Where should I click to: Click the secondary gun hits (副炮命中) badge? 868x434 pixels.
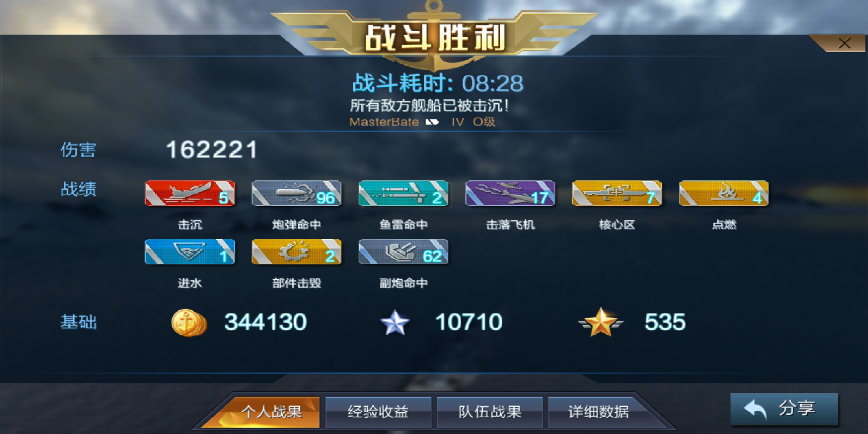[403, 252]
